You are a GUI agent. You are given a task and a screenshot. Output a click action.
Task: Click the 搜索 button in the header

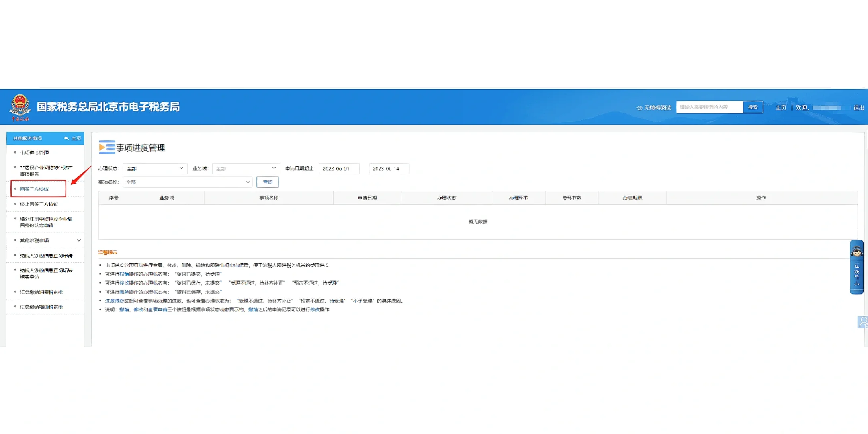tap(753, 107)
